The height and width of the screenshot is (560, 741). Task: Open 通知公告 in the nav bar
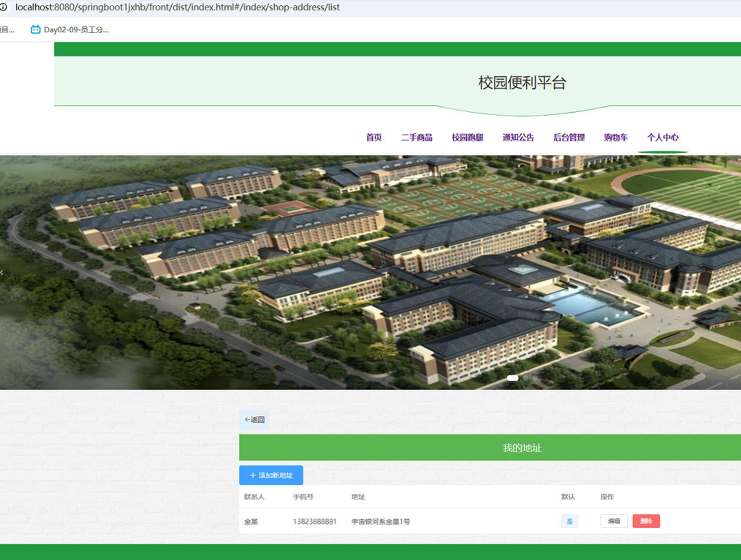click(x=518, y=137)
